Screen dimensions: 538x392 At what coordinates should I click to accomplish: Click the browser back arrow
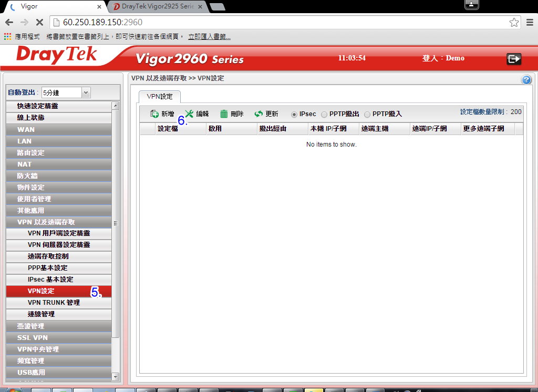[x=9, y=22]
